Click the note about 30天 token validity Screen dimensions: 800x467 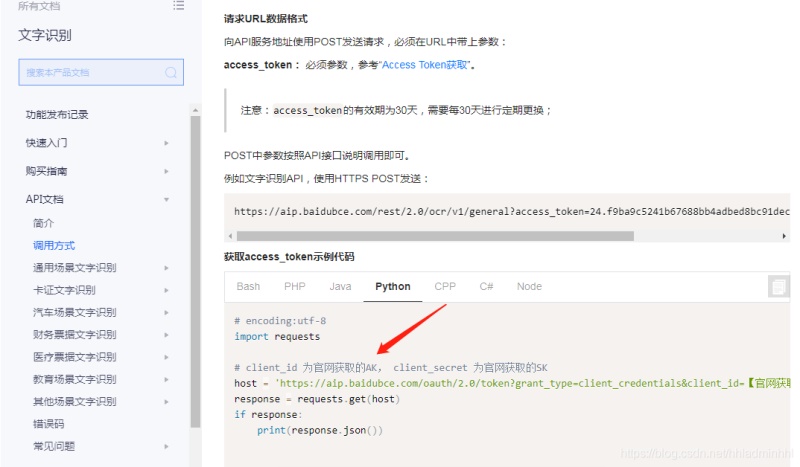[396, 110]
